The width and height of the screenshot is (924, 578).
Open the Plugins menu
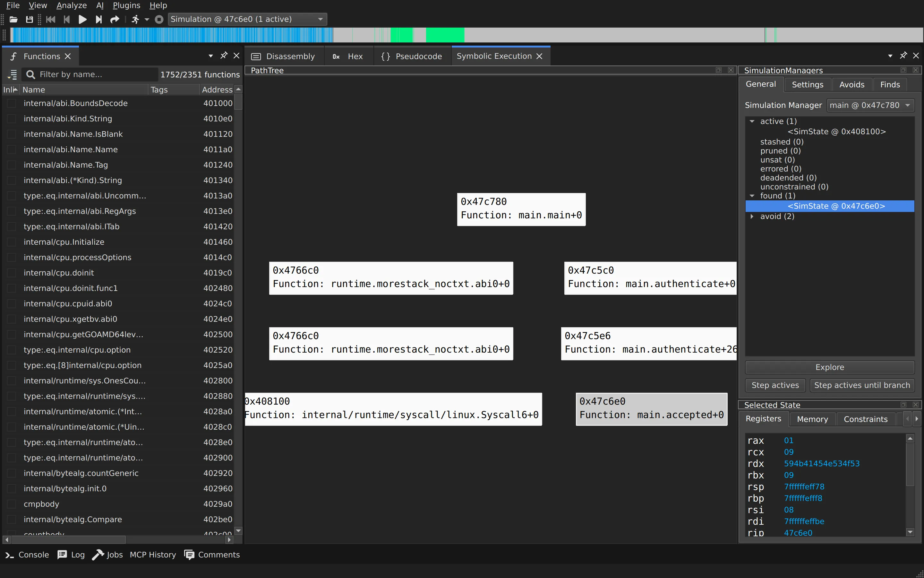point(126,5)
